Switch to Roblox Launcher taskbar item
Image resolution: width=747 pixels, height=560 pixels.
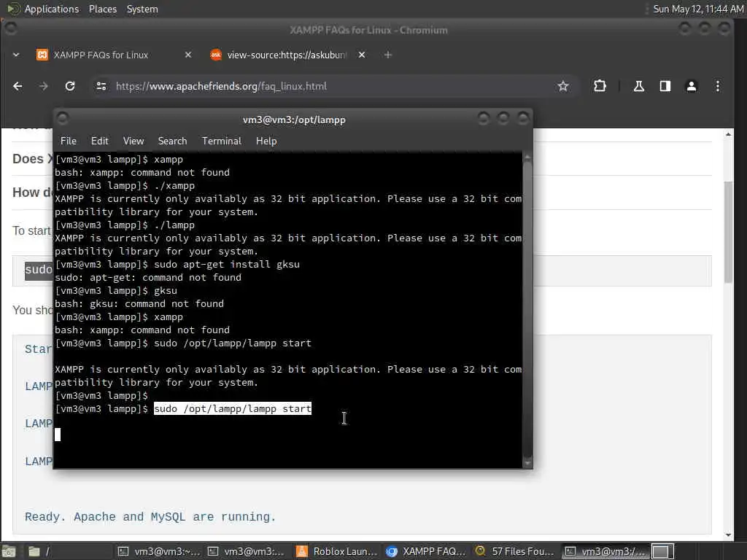[336, 551]
